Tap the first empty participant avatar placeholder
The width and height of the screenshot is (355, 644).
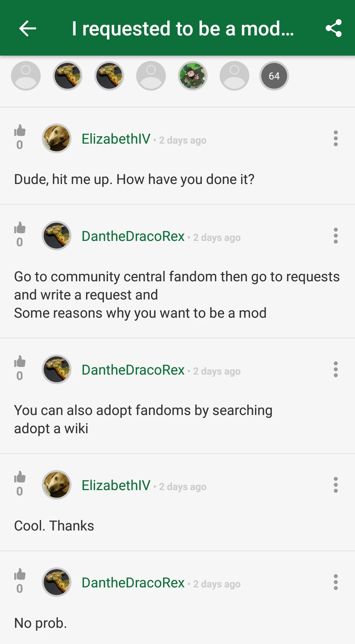point(25,75)
